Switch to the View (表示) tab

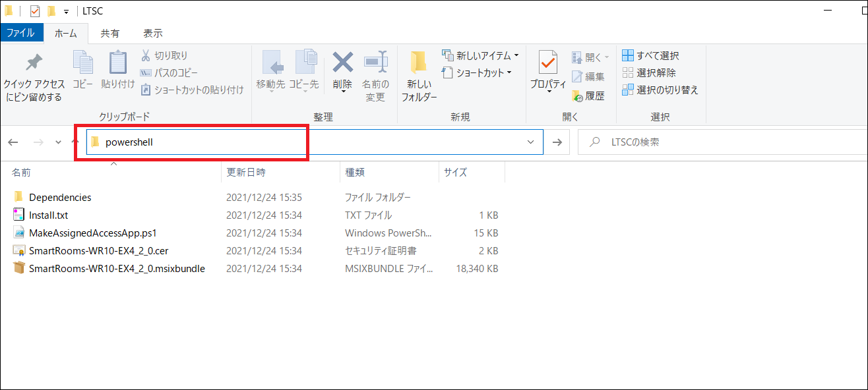click(153, 33)
